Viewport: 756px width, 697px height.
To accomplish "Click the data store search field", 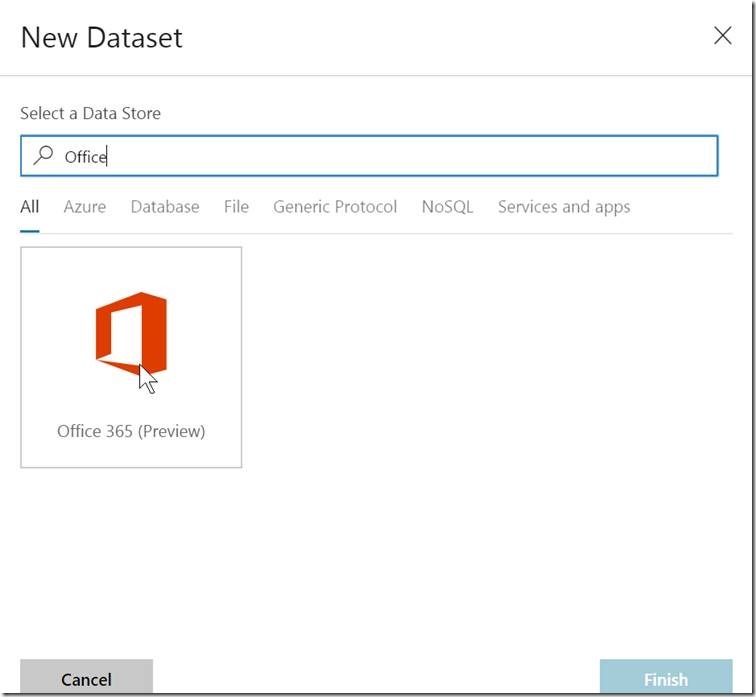I will 369,156.
